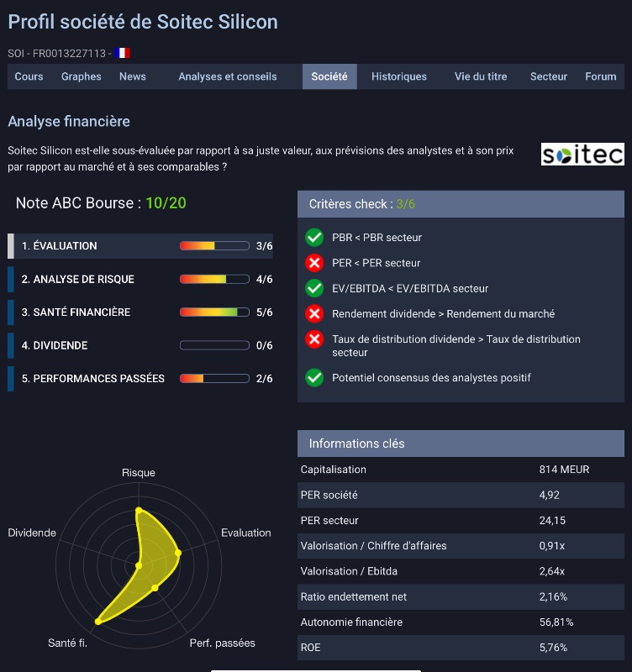Click the Soitec company logo
The width and height of the screenshot is (632, 672).
[582, 155]
